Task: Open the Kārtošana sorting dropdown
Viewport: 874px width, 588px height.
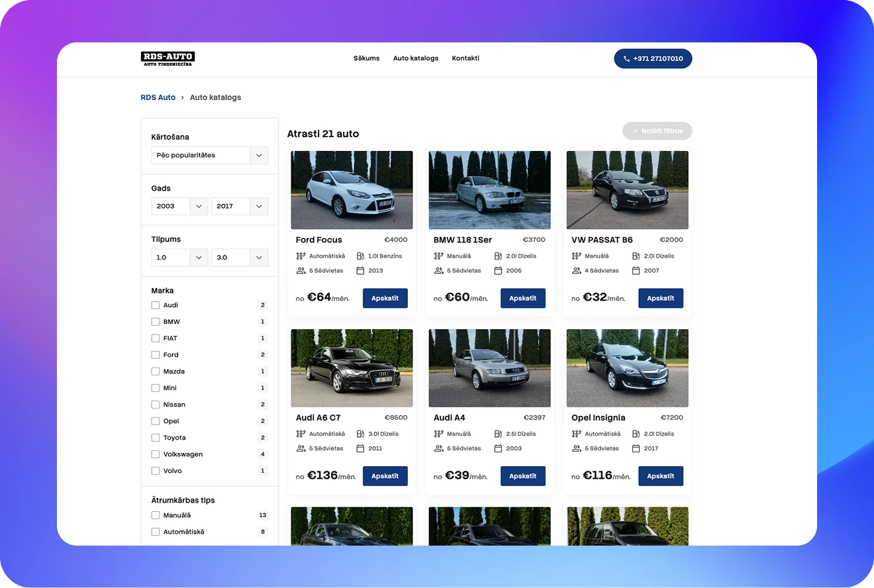Action: coord(209,155)
